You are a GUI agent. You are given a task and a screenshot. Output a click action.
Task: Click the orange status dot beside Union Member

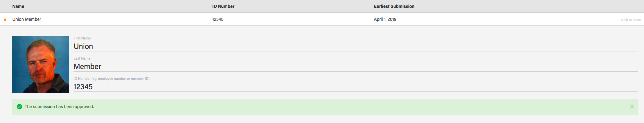tap(5, 20)
